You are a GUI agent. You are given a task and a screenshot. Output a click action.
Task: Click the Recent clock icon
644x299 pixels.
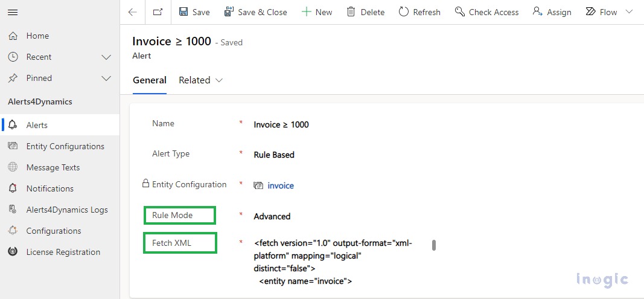(x=13, y=57)
